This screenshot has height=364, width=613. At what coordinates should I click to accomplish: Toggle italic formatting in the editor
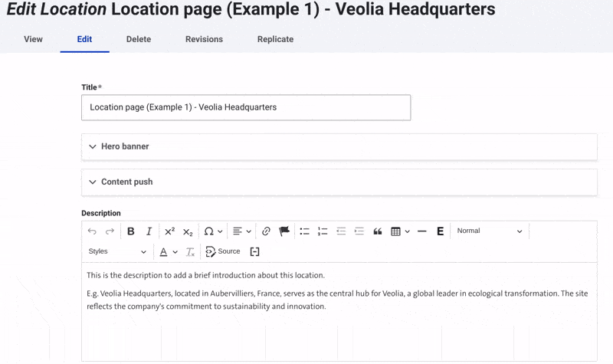pyautogui.click(x=149, y=231)
